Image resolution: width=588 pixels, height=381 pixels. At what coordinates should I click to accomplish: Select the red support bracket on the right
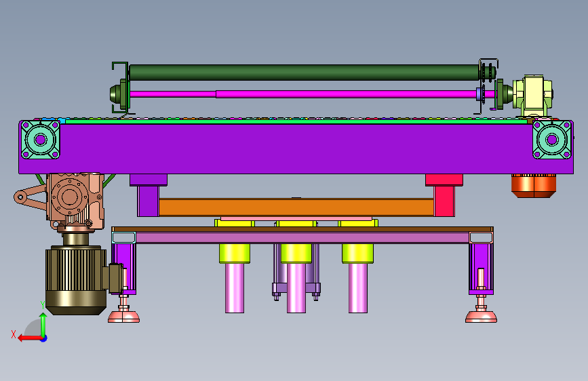click(444, 195)
